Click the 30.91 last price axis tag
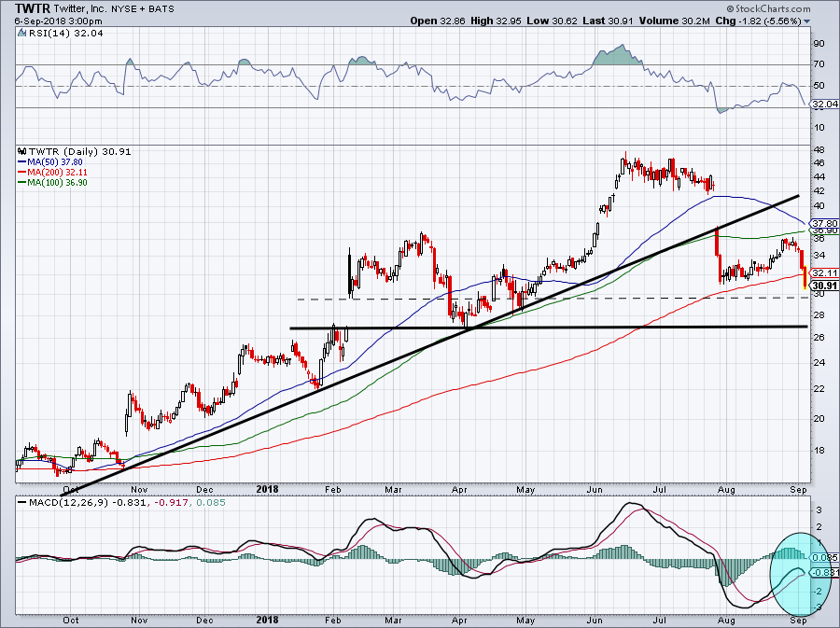 click(x=825, y=286)
